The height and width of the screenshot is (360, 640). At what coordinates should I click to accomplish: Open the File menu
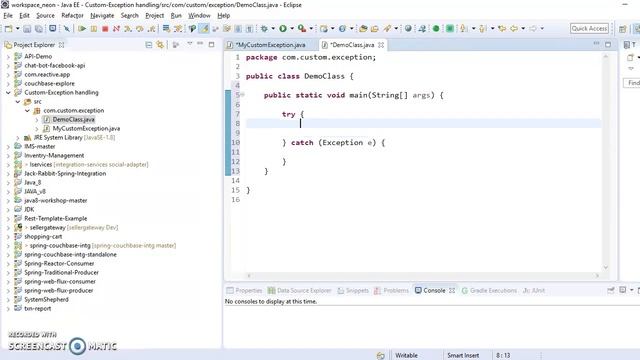click(8, 16)
